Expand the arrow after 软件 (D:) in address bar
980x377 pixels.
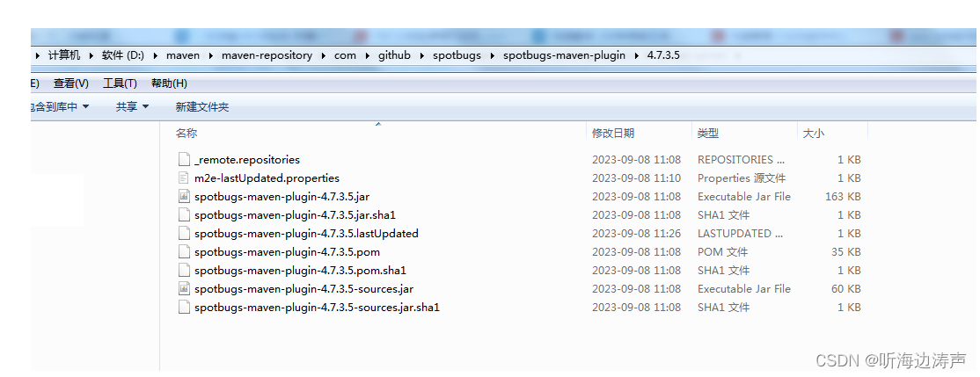[x=155, y=55]
